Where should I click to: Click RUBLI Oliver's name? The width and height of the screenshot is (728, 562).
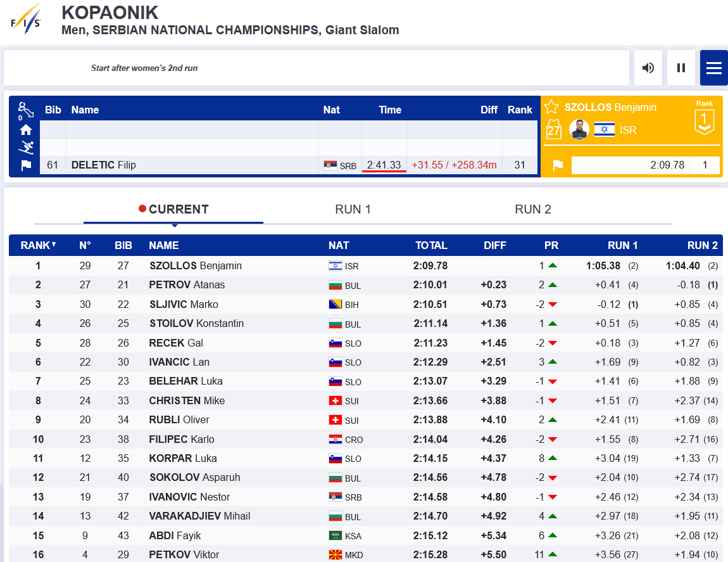click(179, 419)
